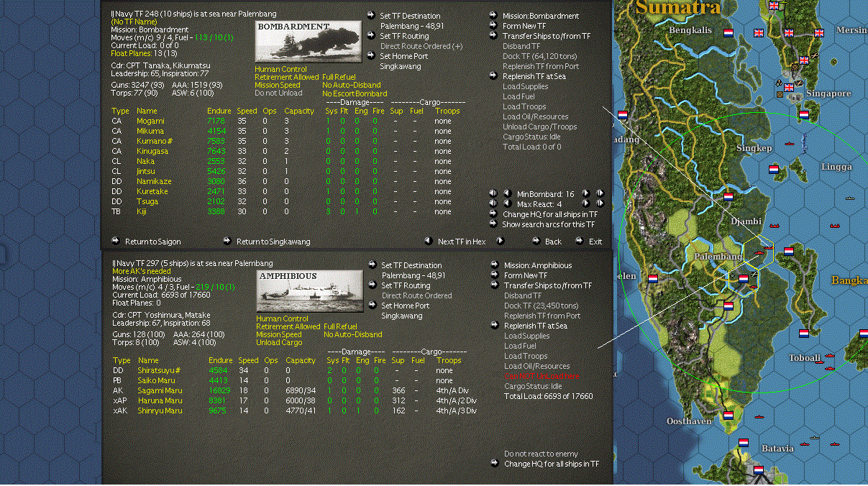Click the arrow icon beside Show search arcs for this TF
The width and height of the screenshot is (868, 486).
(493, 224)
